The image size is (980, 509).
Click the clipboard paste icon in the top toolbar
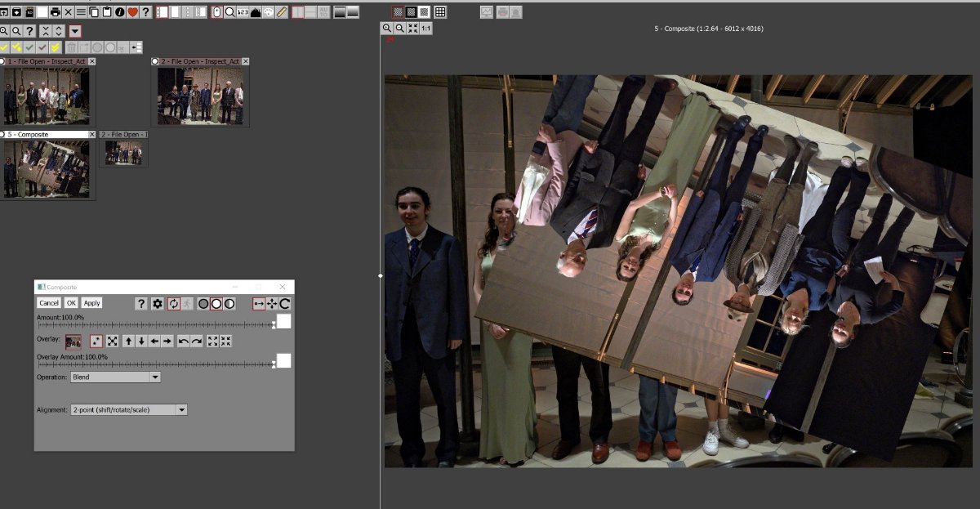click(107, 12)
